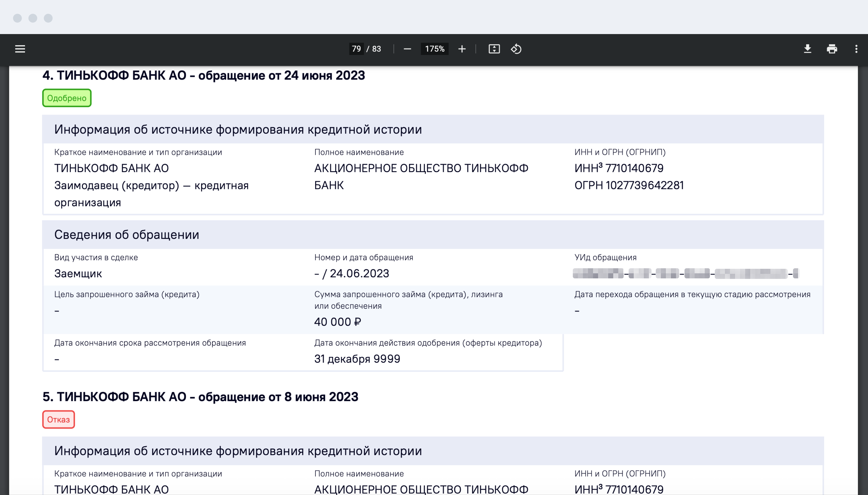Image resolution: width=868 pixels, height=495 pixels.
Task: Click the ОГРН 1027739642281 value
Action: pos(629,185)
